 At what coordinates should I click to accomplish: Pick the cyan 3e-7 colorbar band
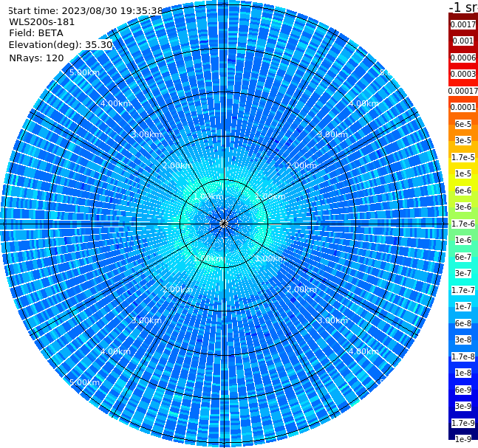[x=463, y=273]
